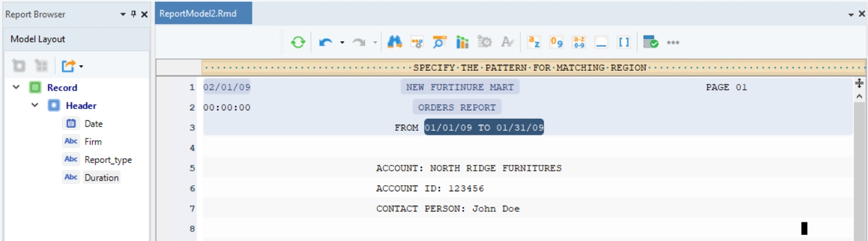The image size is (868, 241).
Task: Click the table with green checkmark icon
Action: [651, 43]
